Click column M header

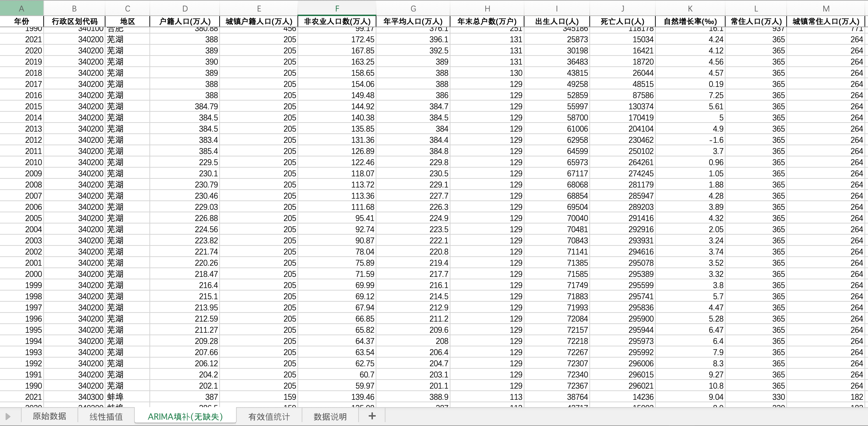[826, 8]
